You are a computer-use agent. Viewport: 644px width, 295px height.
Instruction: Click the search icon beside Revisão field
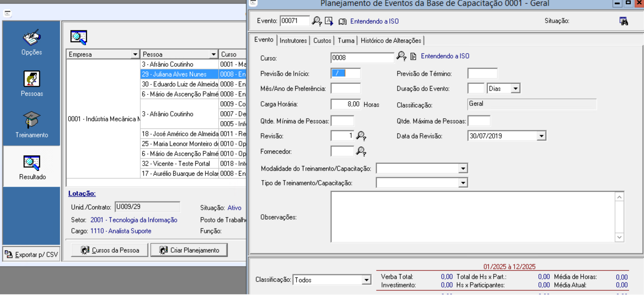click(x=361, y=136)
